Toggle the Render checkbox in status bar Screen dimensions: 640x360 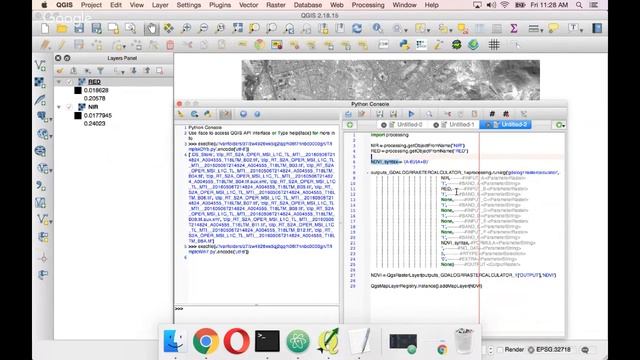point(501,350)
